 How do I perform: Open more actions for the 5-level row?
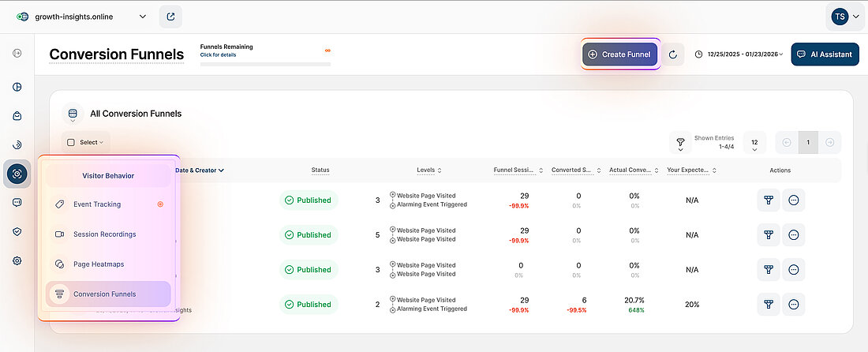793,234
